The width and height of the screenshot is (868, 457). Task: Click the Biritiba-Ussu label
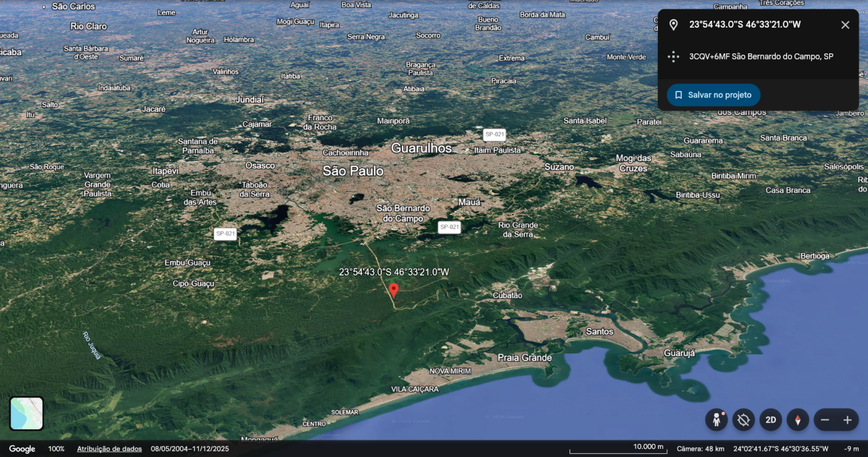coord(697,195)
